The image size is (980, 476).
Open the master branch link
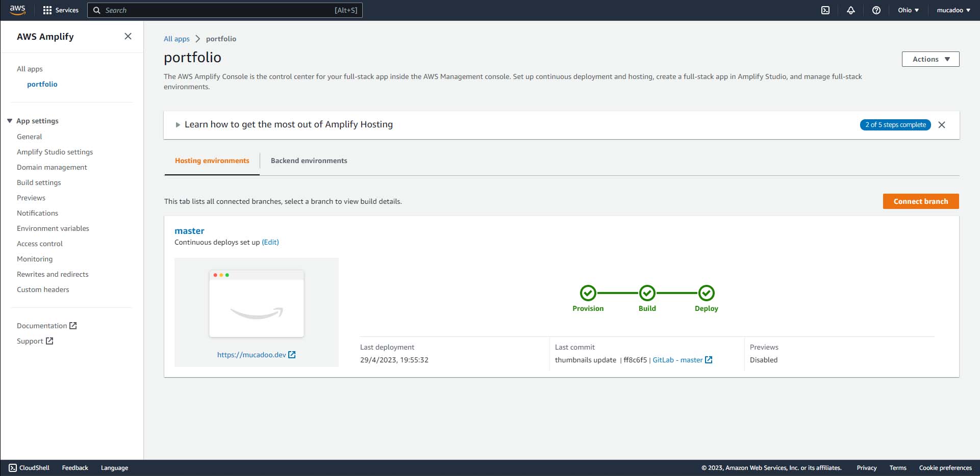(x=189, y=231)
